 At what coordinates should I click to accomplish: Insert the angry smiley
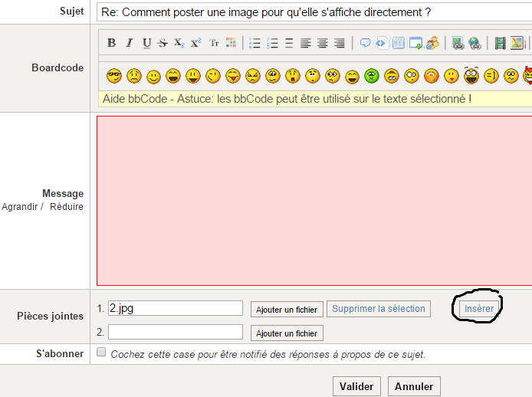[253, 76]
